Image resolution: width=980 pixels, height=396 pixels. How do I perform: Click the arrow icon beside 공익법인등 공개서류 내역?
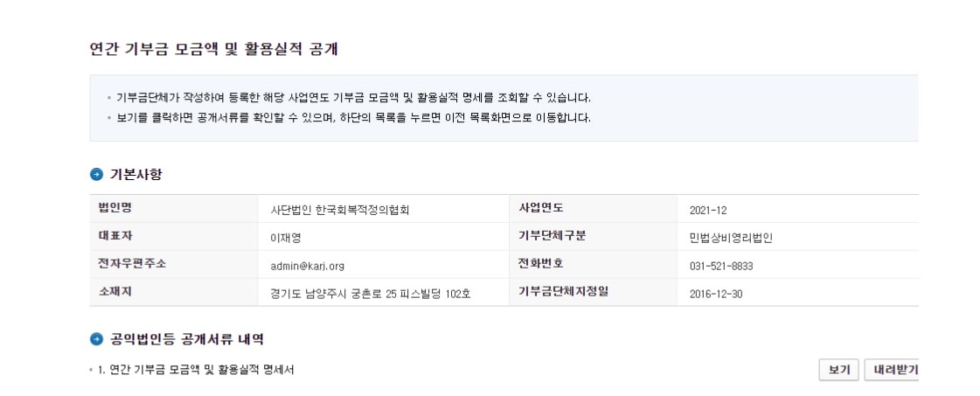click(x=96, y=339)
